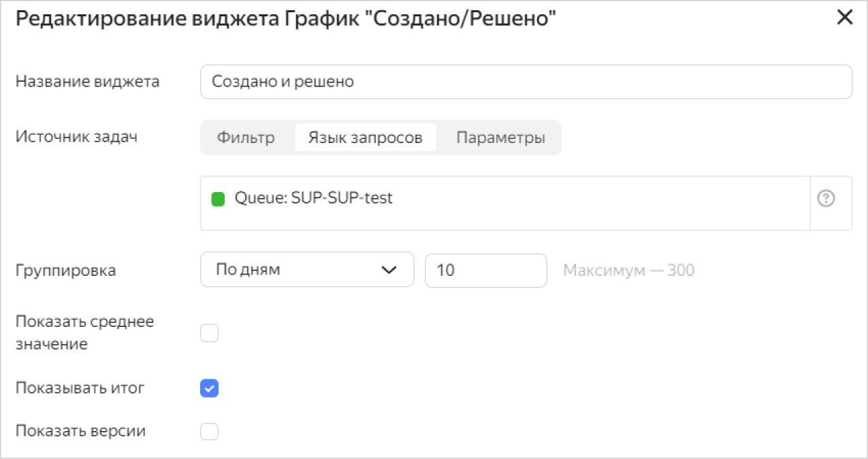Click the grouping count field showing 10
Image resolution: width=868 pixels, height=459 pixels.
tap(485, 270)
